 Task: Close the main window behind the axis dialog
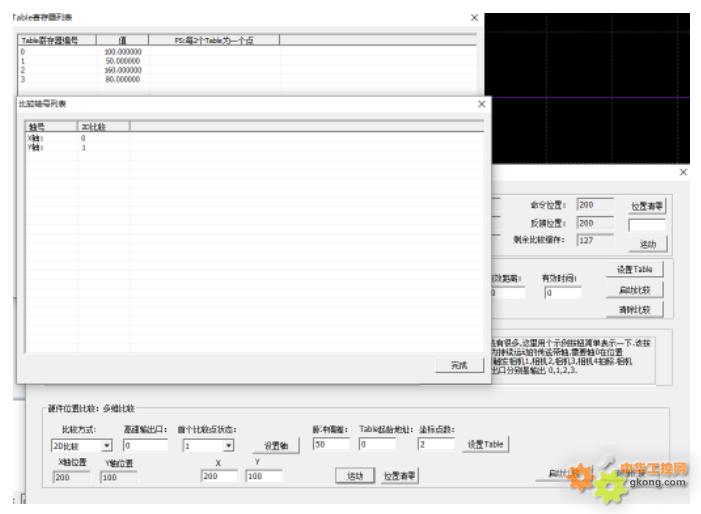[x=683, y=172]
